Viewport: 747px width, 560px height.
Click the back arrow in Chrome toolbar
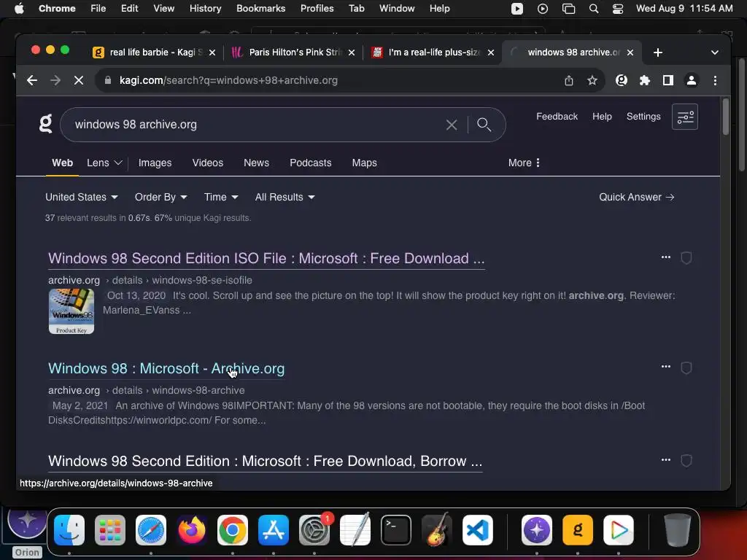[32, 80]
